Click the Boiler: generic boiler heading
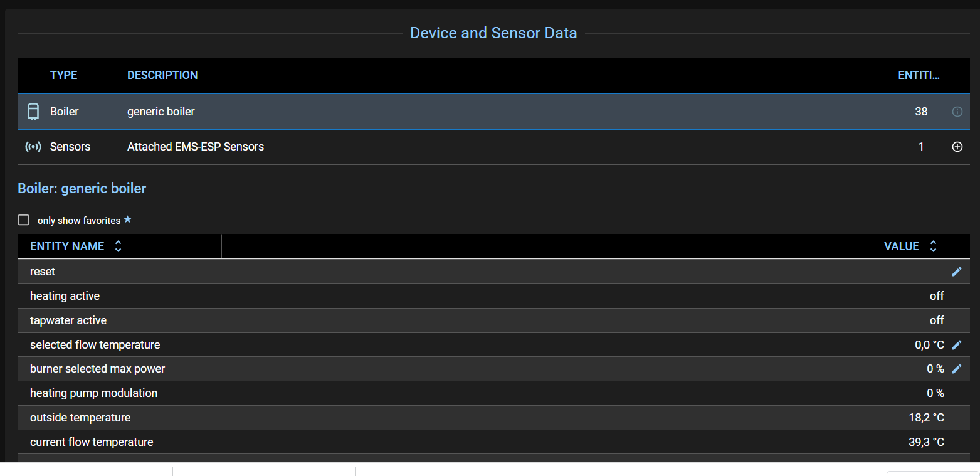 82,188
